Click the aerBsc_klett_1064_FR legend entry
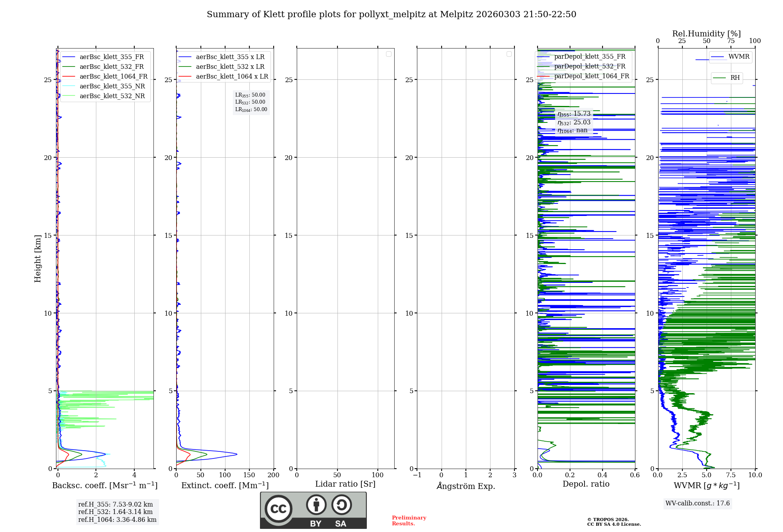Viewport: 783px width, 532px height. click(113, 76)
